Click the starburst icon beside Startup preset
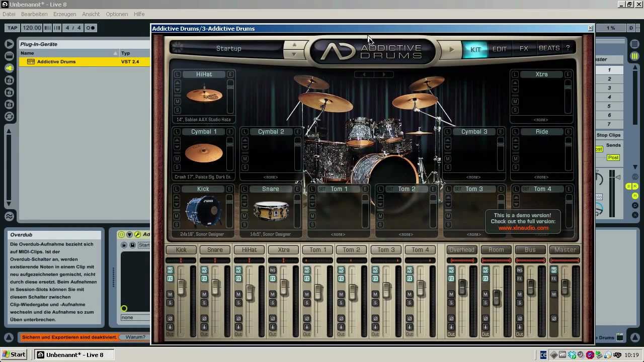Image resolution: width=644 pixels, height=362 pixels. coord(177,48)
